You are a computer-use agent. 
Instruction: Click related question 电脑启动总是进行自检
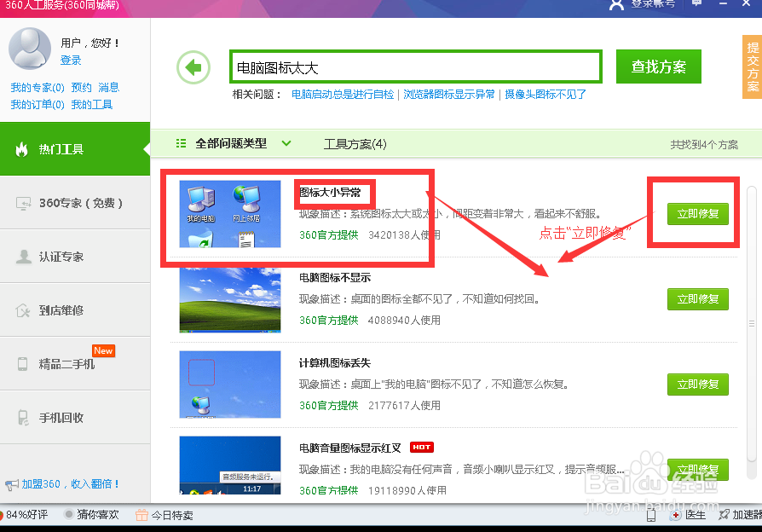coord(343,95)
